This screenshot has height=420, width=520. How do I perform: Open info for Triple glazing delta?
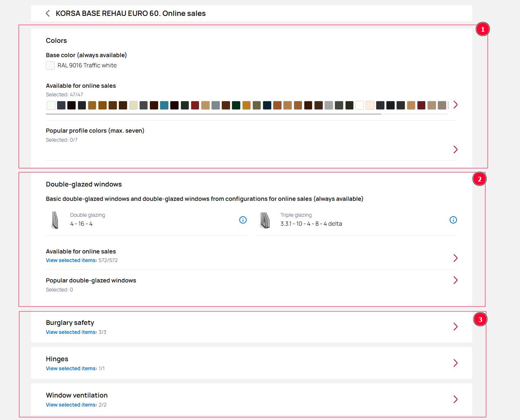453,220
